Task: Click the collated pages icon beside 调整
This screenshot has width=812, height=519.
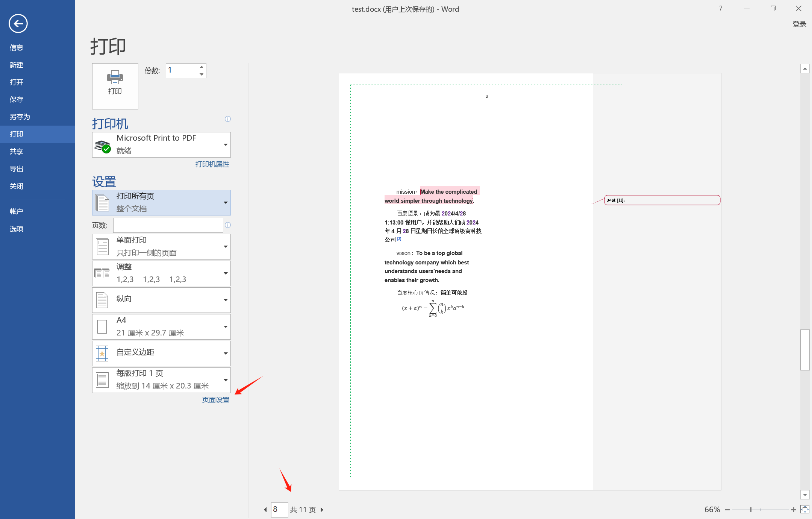Action: (102, 273)
